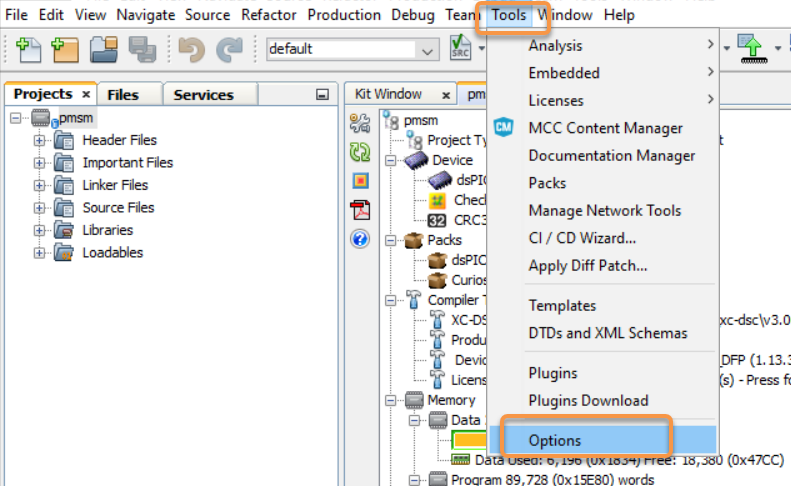Click the MCC Content Manager CM icon
This screenshot has width=791, height=486.
503,127
